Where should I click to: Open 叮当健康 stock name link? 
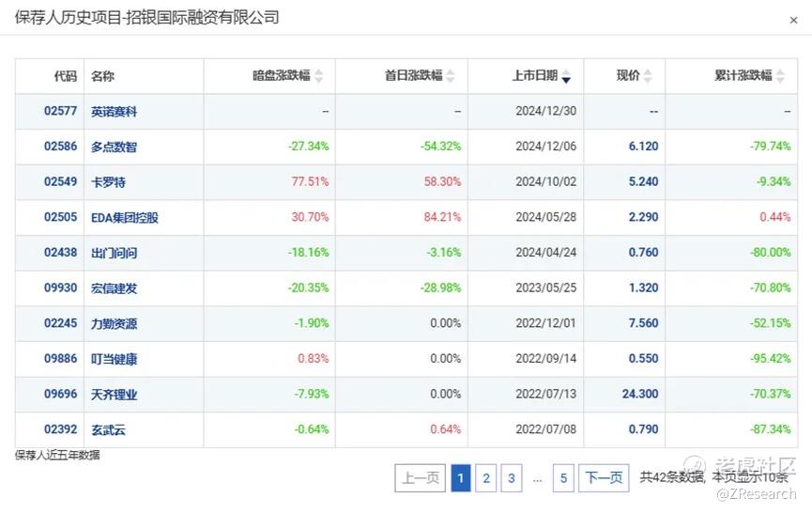click(x=114, y=359)
